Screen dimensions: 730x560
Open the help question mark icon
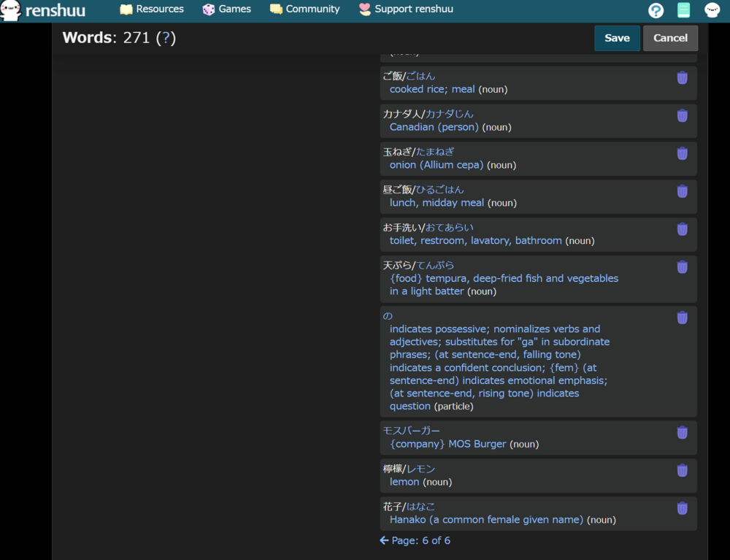[x=656, y=10]
